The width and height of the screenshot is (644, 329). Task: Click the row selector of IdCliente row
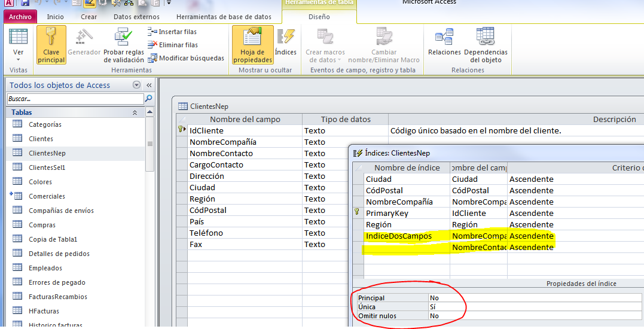point(182,130)
